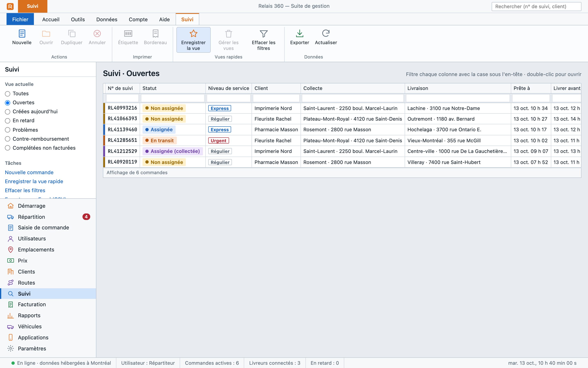Image resolution: width=588 pixels, height=368 pixels.
Task: Switch to the Outils ribbon tab
Action: 78,19
